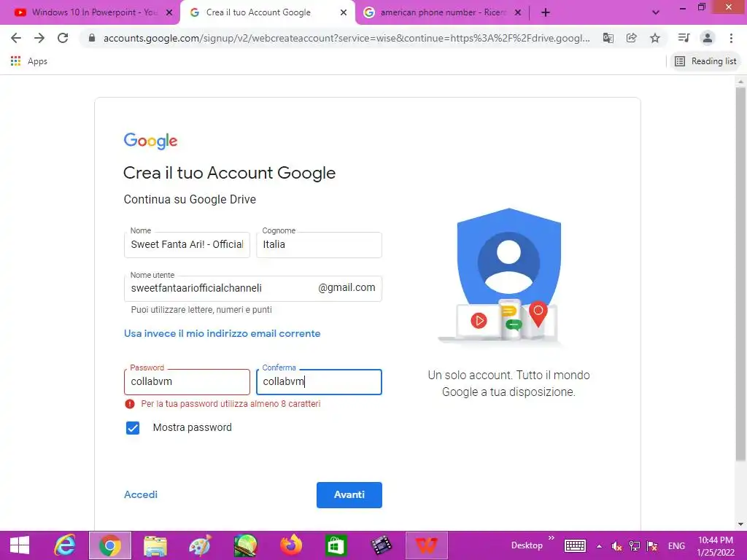
Task: Click the Nome utente username field
Action: tap(252, 289)
